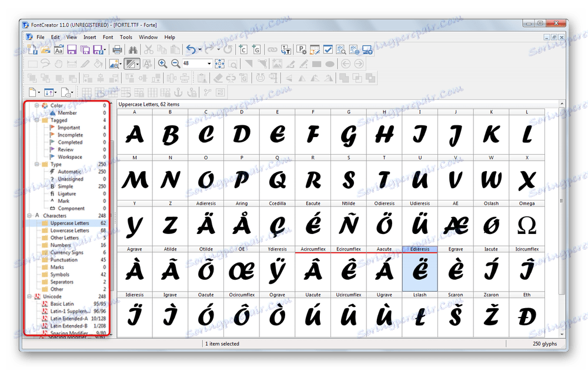588x371 pixels.
Task: Click the abc magnifier test icon
Action: pos(341,49)
